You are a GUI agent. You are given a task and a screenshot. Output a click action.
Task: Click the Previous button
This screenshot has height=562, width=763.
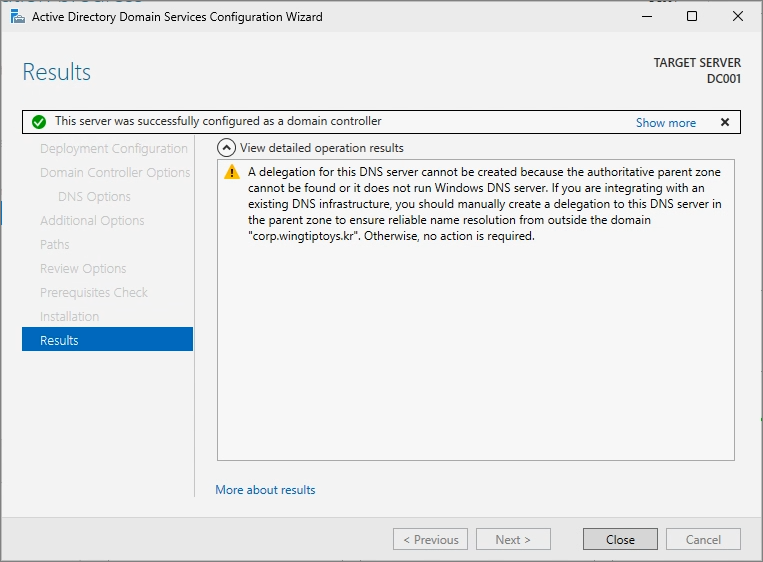point(430,539)
